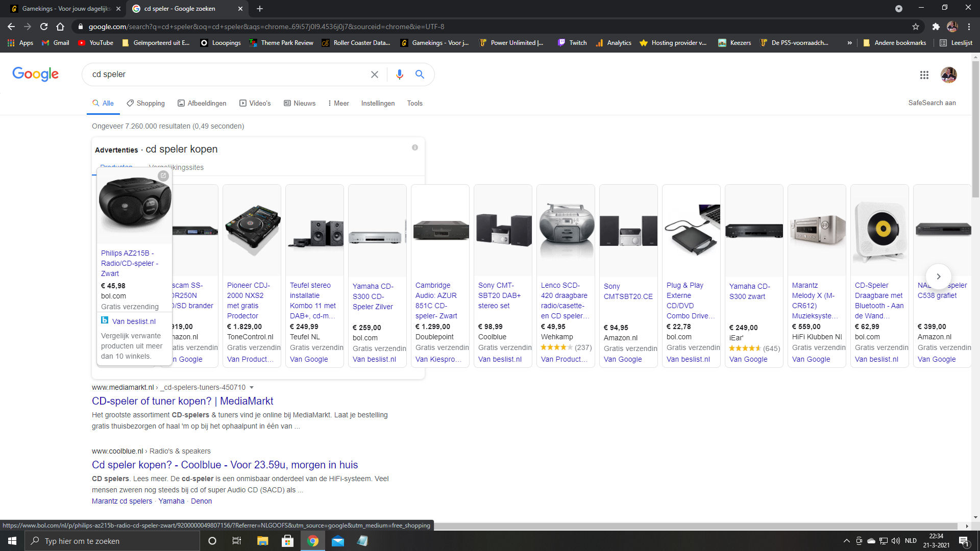980x551 pixels.
Task: Open CD-speler of tuner kopen MediaMarkt result
Action: (182, 401)
